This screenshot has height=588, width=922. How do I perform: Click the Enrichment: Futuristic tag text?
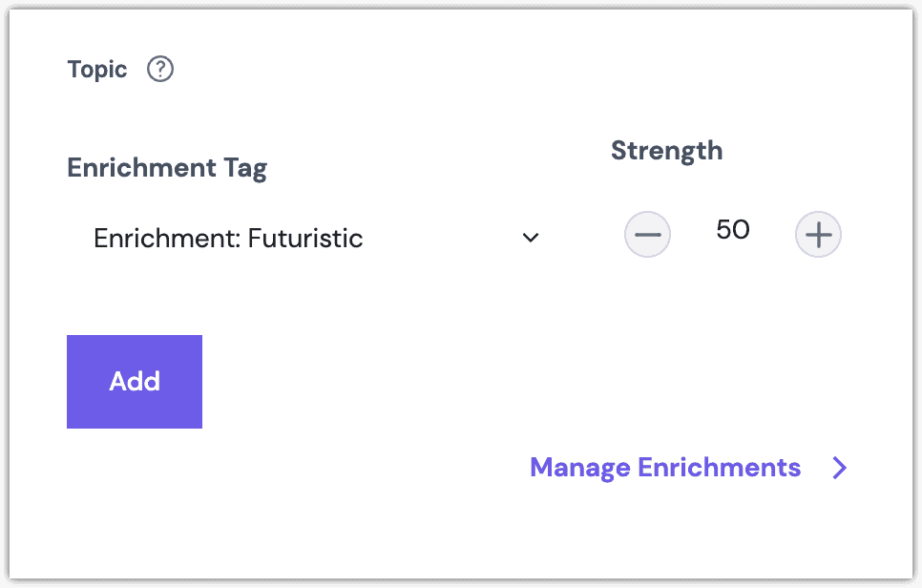tap(228, 238)
